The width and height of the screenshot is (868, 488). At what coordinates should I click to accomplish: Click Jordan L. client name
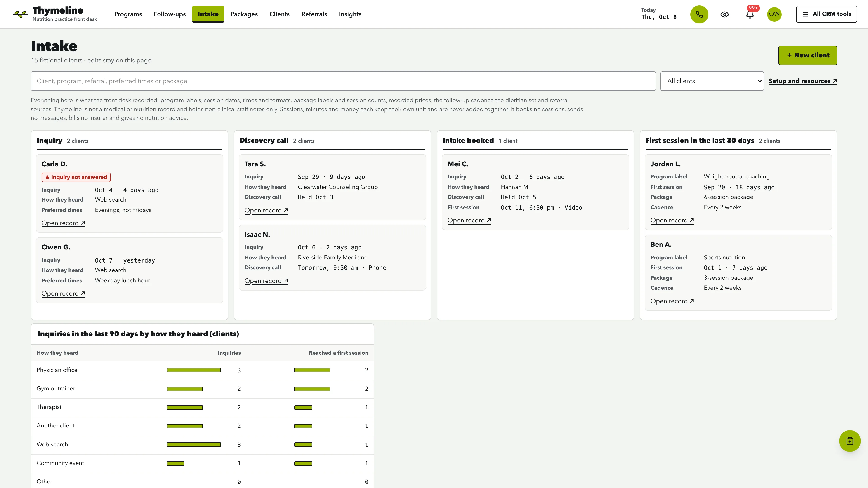pyautogui.click(x=665, y=164)
